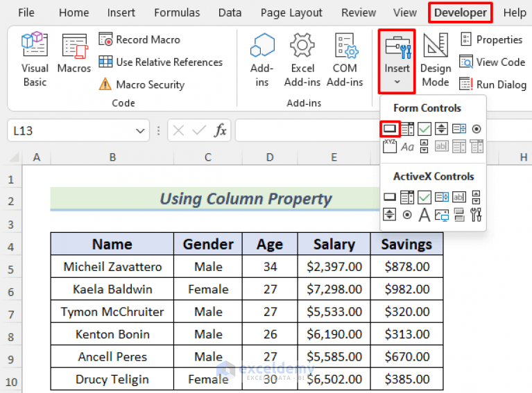Viewport: 532px width, 393px height.
Task: Collapse the Insert controls dropdown
Action: (397, 62)
